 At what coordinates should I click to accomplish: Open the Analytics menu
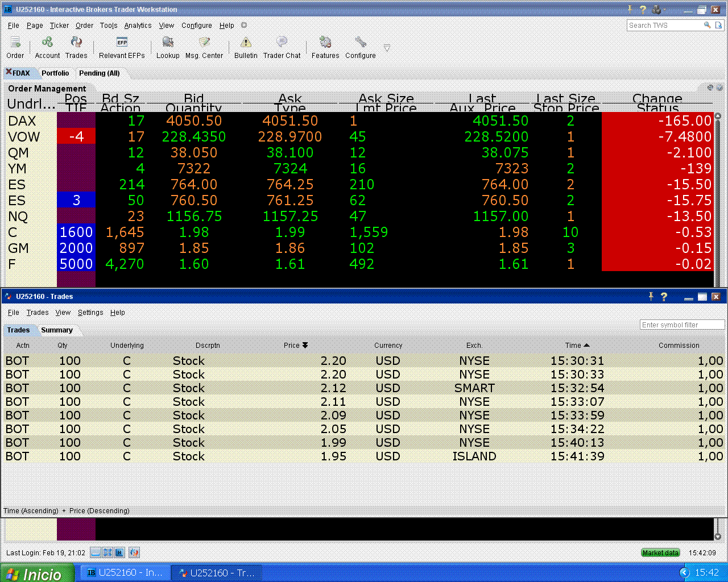(138, 26)
